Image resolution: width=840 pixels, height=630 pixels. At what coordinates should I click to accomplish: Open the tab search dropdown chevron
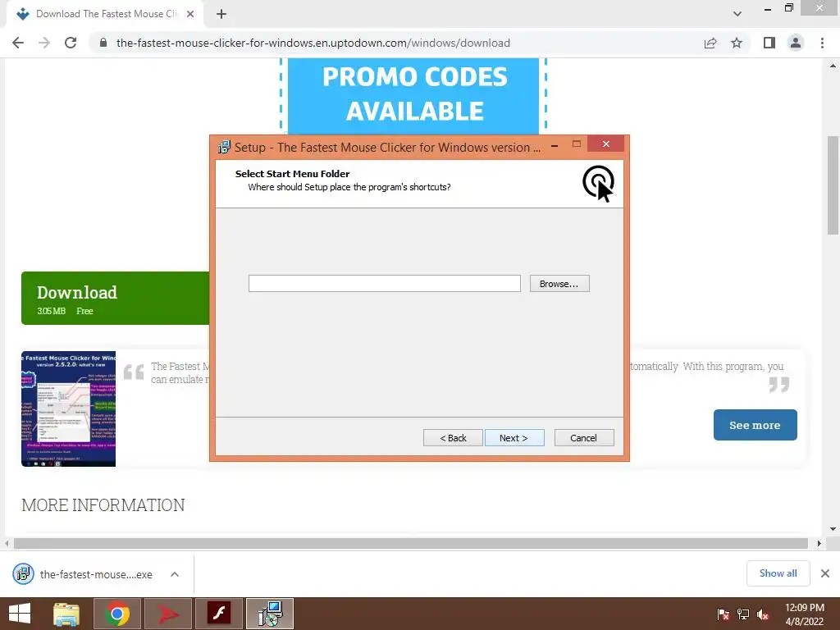pyautogui.click(x=737, y=14)
